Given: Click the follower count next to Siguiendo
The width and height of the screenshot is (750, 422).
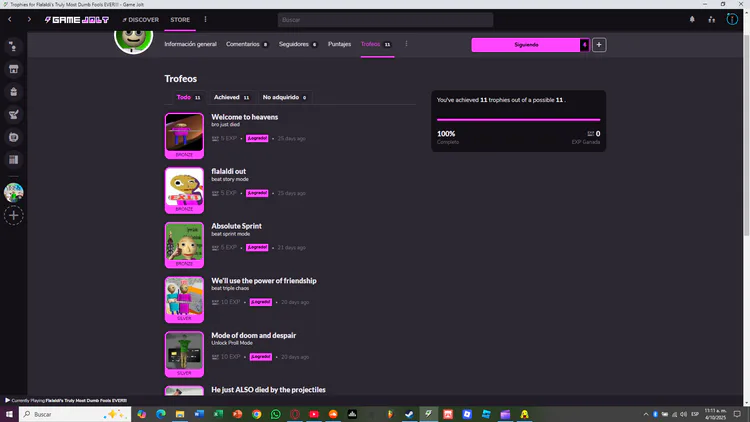Looking at the screenshot, I should 585,44.
